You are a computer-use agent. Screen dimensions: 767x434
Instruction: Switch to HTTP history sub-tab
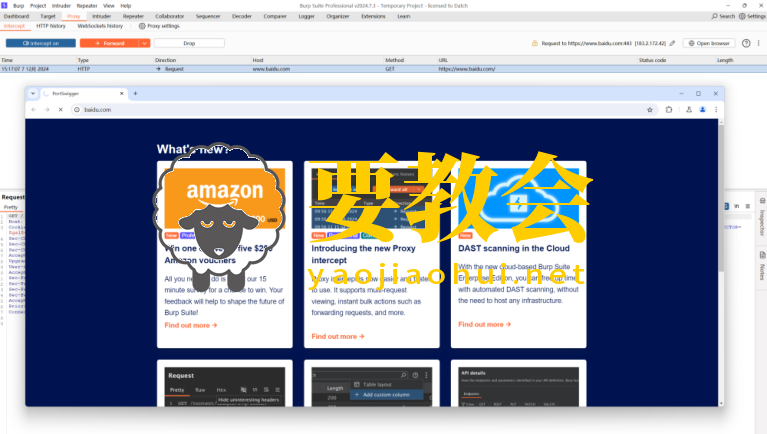[x=51, y=26]
